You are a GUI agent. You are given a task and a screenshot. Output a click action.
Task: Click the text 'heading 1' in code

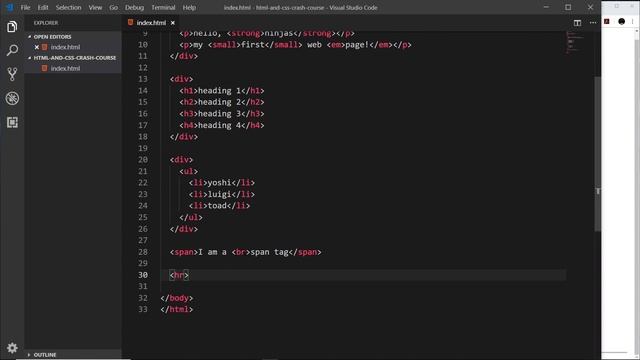[219, 91]
